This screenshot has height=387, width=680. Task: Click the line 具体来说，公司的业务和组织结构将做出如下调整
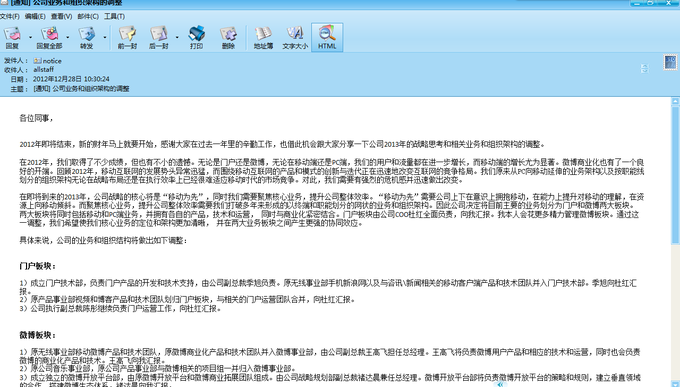tap(103, 240)
